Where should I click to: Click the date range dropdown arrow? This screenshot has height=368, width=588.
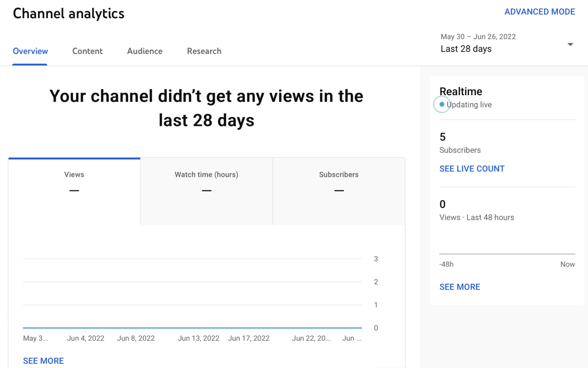(x=570, y=44)
